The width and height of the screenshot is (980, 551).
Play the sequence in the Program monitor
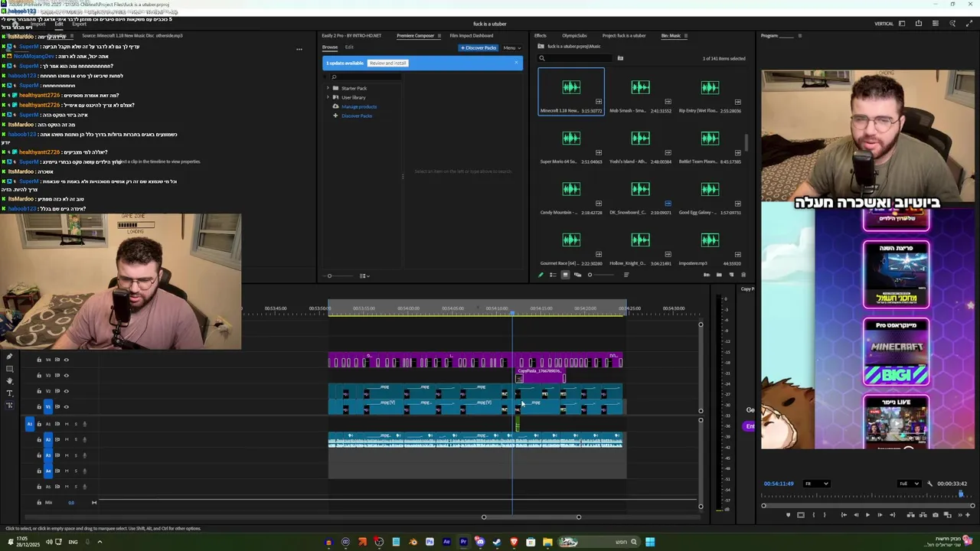(867, 515)
